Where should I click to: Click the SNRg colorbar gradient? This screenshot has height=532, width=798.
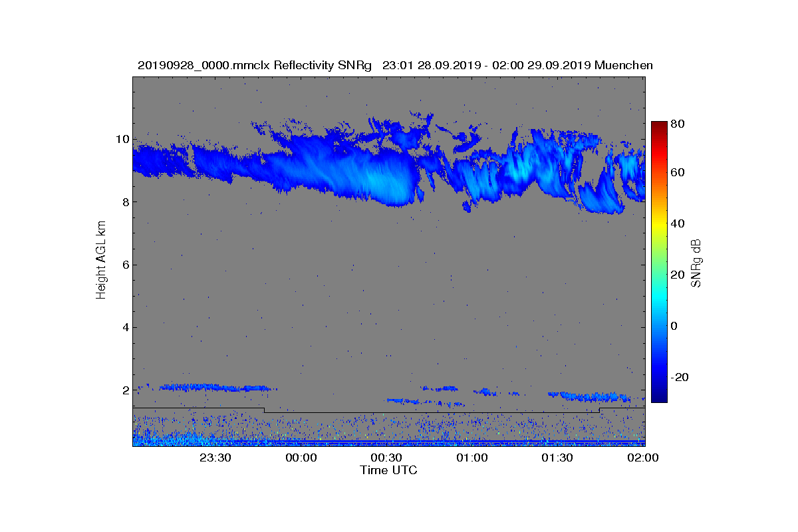(659, 262)
